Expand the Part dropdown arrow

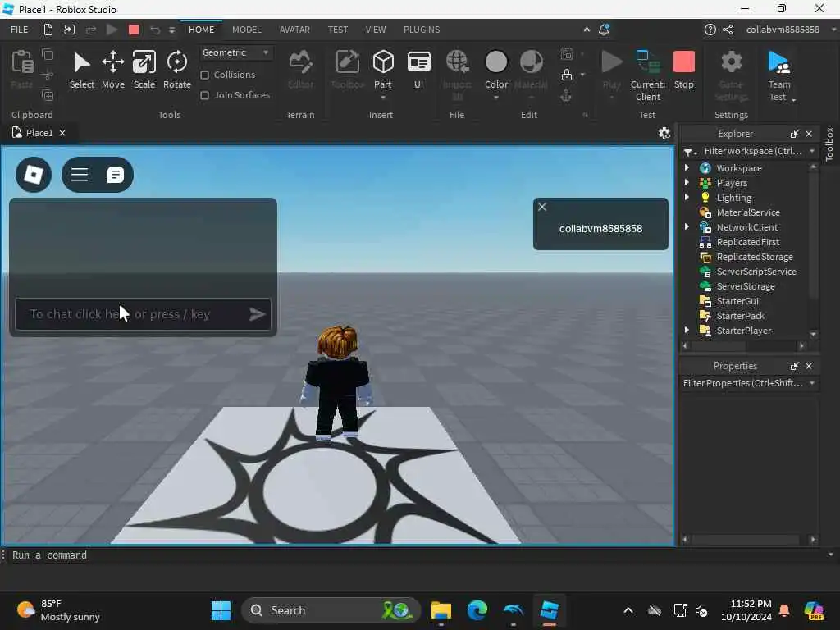click(382, 98)
